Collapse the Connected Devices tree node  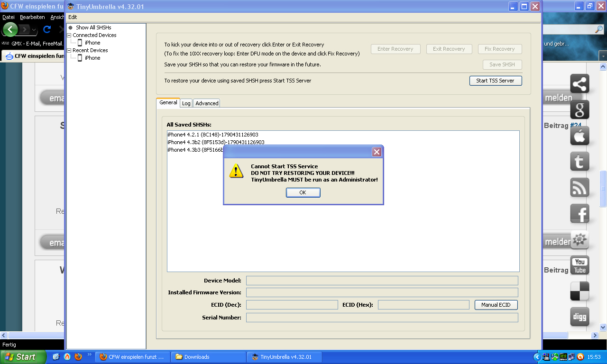pos(69,35)
